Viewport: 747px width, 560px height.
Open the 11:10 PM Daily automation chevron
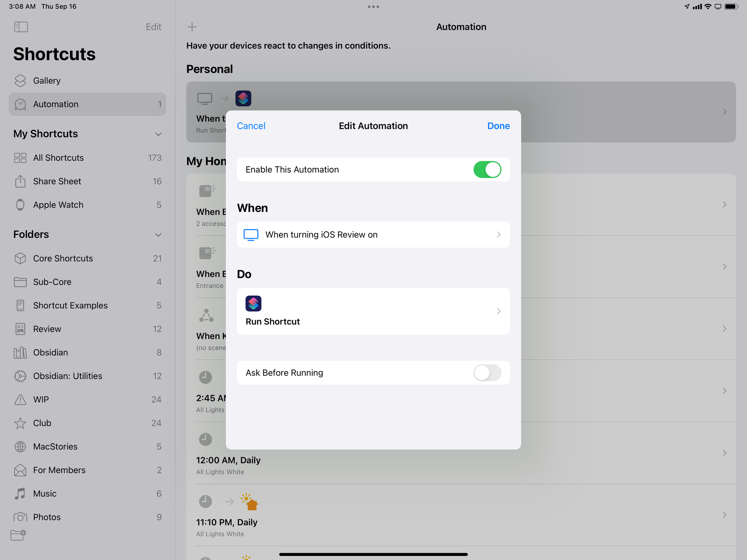pyautogui.click(x=725, y=515)
